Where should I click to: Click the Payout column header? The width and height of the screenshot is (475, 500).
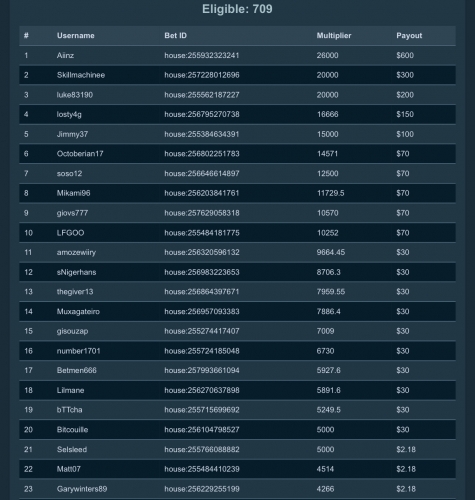(x=409, y=36)
